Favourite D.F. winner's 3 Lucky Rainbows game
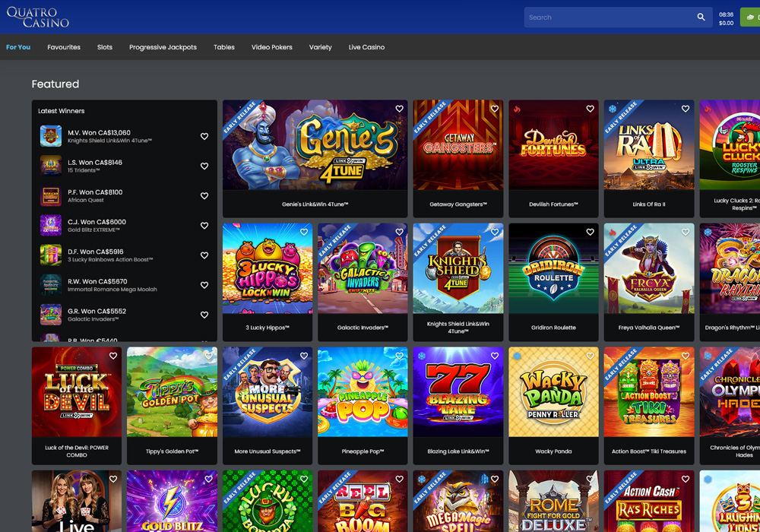 click(x=204, y=255)
